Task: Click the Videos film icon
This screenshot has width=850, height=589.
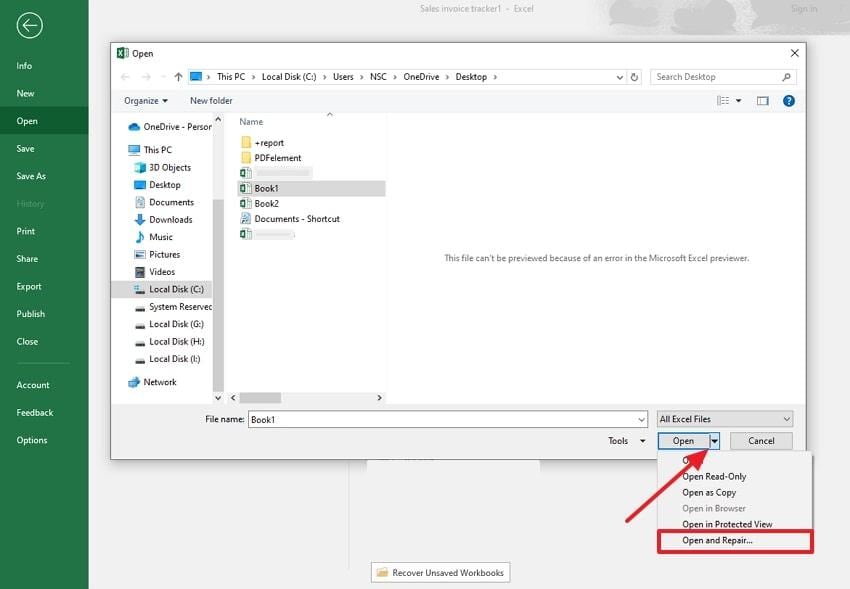Action: point(140,271)
